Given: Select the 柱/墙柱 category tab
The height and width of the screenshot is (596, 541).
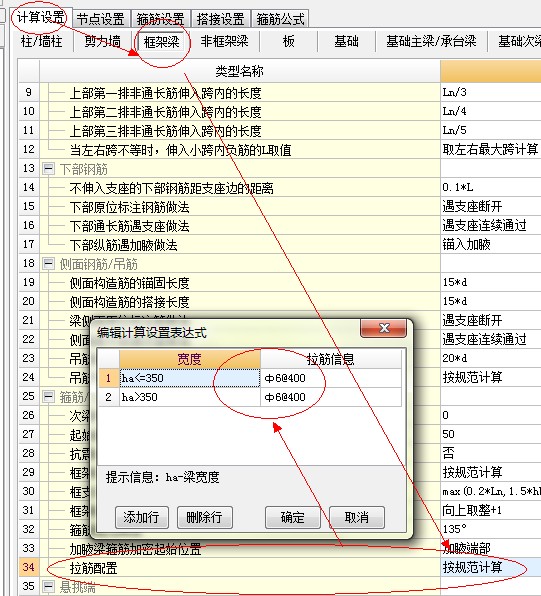Looking at the screenshot, I should pos(41,41).
